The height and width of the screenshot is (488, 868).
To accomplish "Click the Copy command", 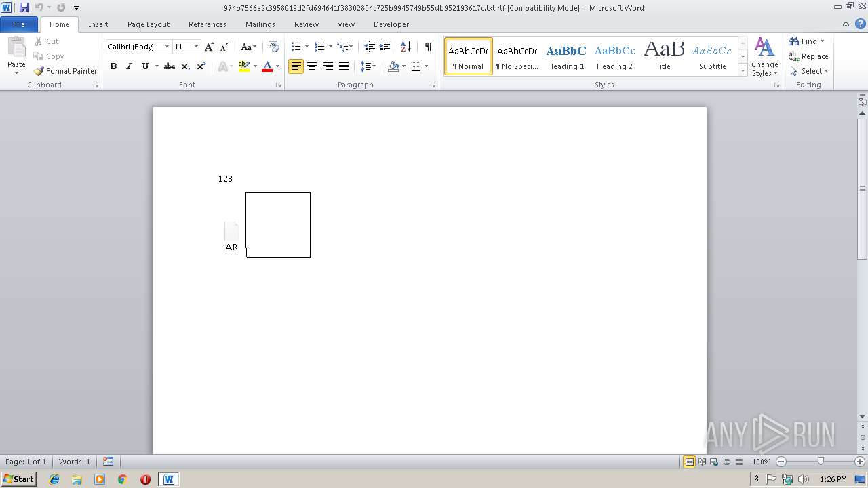I will [x=49, y=56].
